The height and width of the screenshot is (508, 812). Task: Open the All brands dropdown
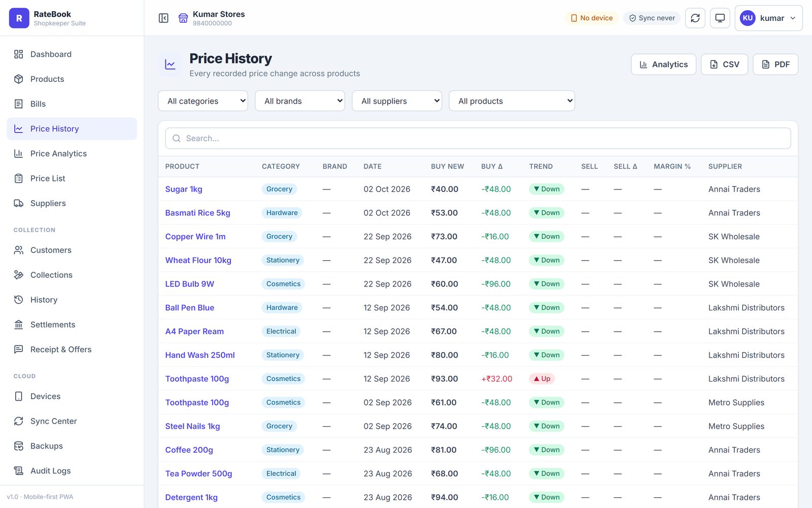[300, 101]
